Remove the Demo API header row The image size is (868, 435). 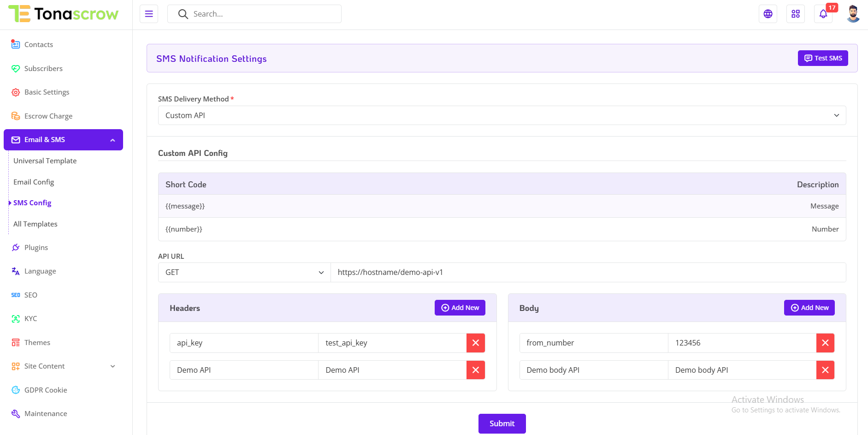476,370
